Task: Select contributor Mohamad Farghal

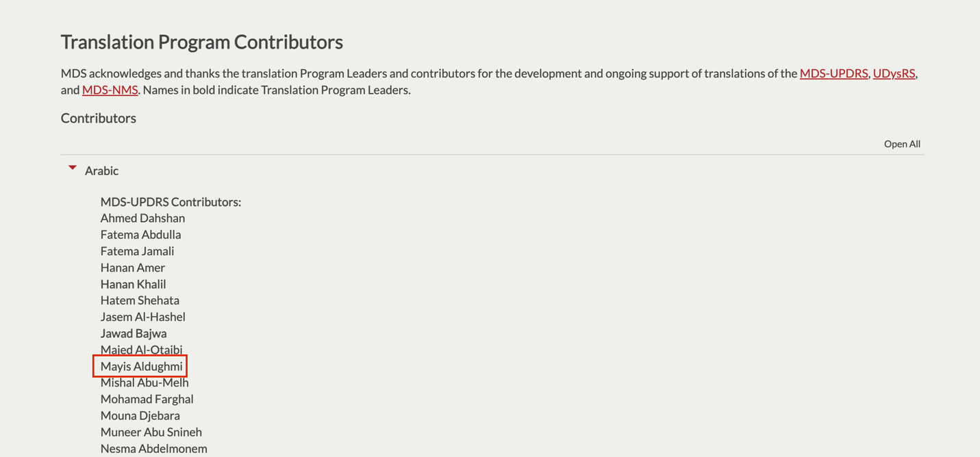Action: (x=147, y=399)
